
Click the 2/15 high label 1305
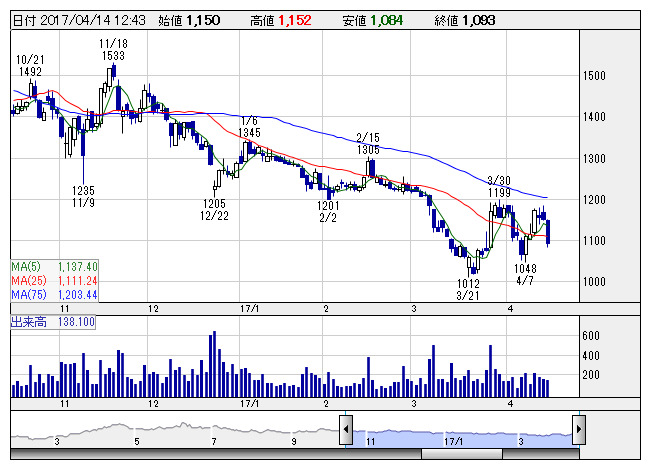pyautogui.click(x=369, y=148)
